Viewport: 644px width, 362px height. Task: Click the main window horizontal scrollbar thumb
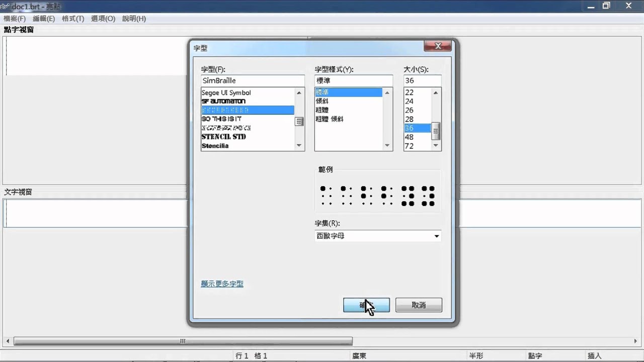183,341
